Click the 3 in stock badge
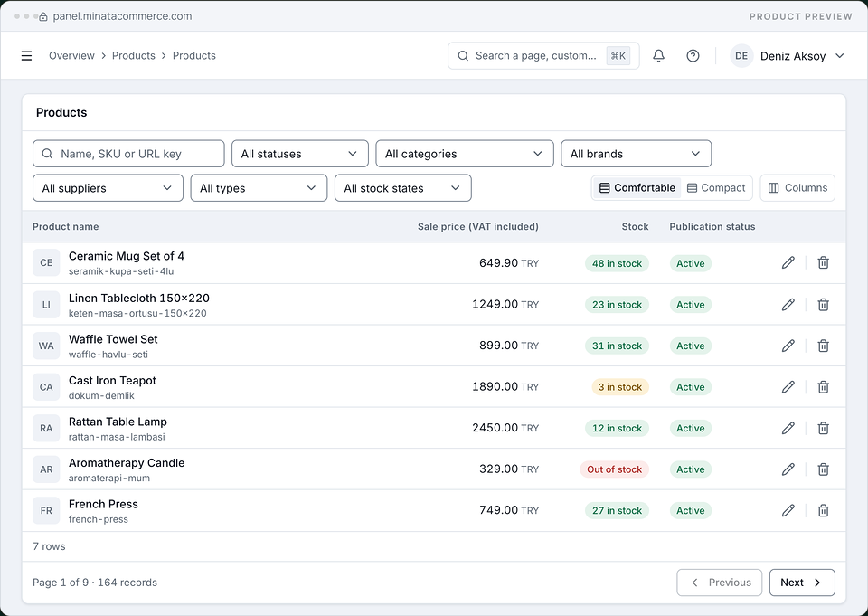The image size is (868, 616). (620, 386)
